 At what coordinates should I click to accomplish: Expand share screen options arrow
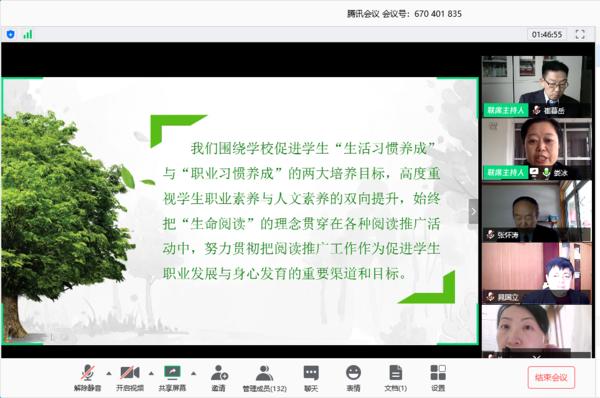[x=194, y=373]
